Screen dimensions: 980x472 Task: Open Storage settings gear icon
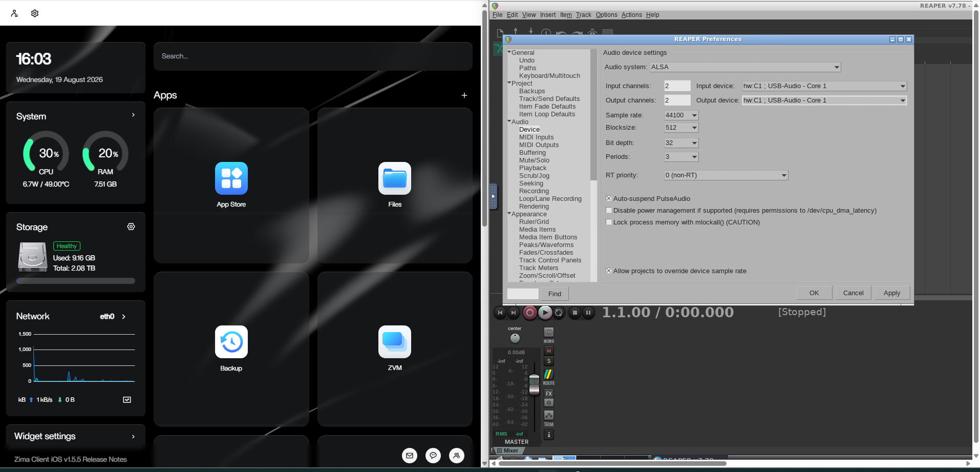coord(131,227)
